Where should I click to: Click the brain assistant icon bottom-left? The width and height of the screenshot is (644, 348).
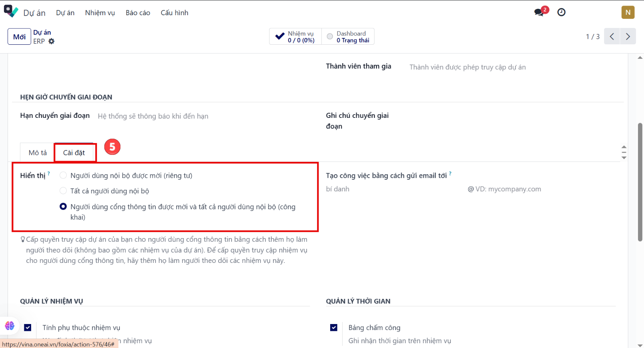click(10, 326)
